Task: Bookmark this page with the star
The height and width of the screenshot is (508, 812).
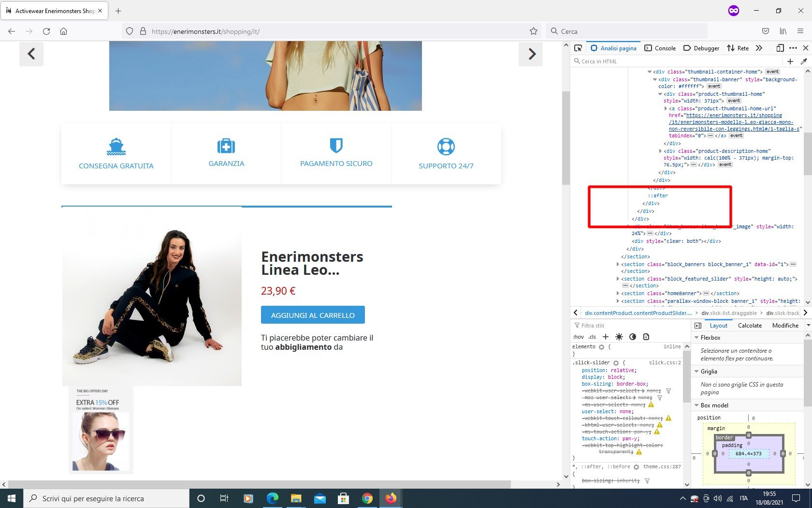Action: pyautogui.click(x=534, y=31)
